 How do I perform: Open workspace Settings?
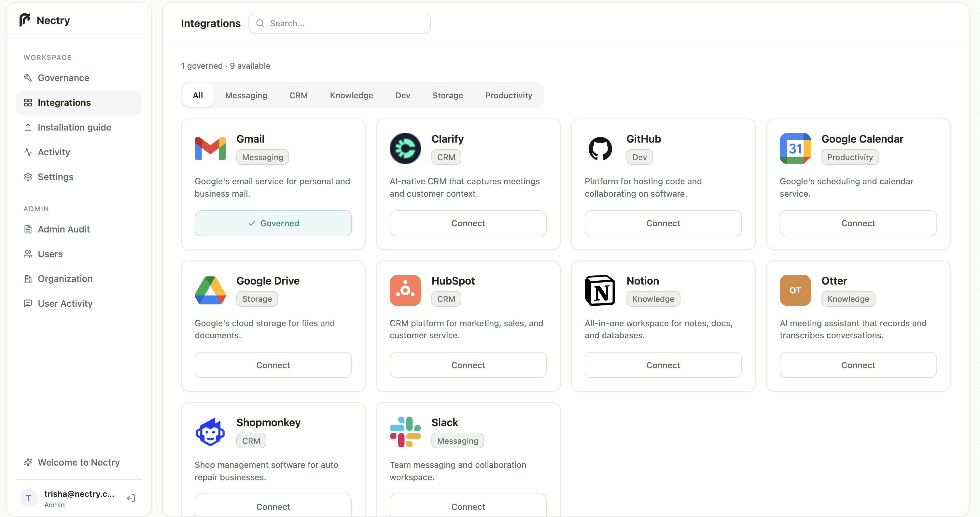tap(79, 176)
